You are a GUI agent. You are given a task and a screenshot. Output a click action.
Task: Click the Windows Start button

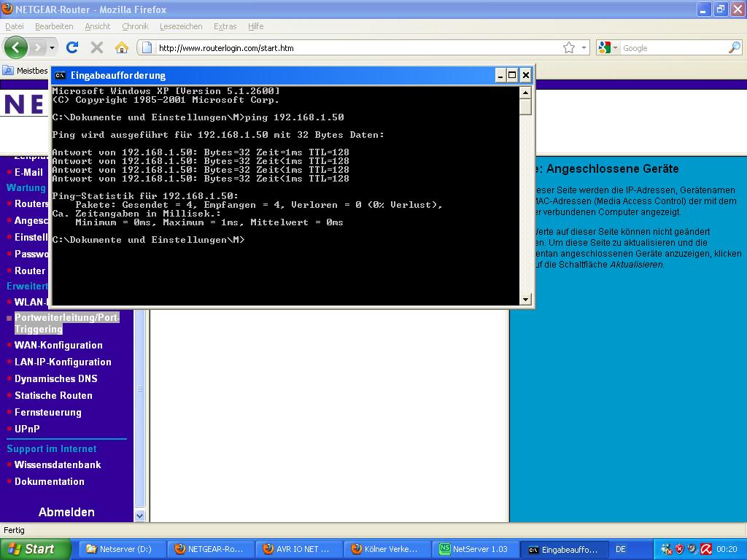[x=34, y=549]
